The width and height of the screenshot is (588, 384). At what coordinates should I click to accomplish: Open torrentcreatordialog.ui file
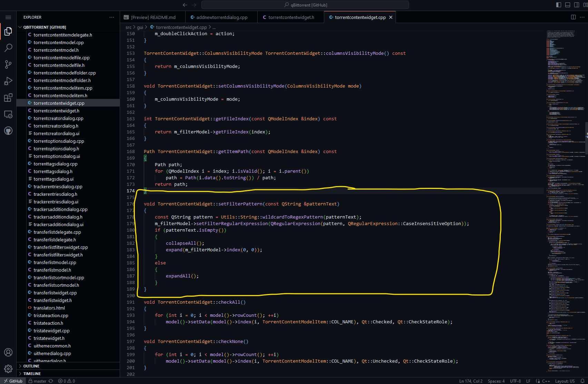(56, 133)
